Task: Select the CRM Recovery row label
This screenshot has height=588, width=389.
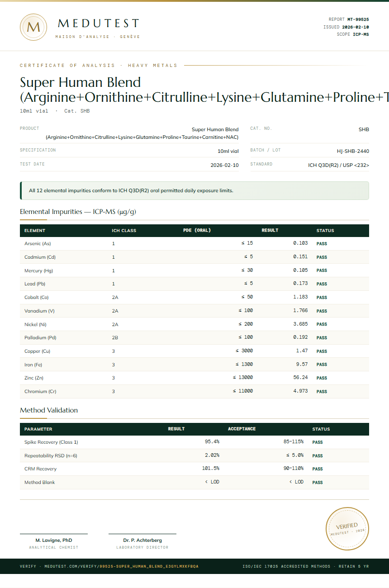Action: (40, 469)
